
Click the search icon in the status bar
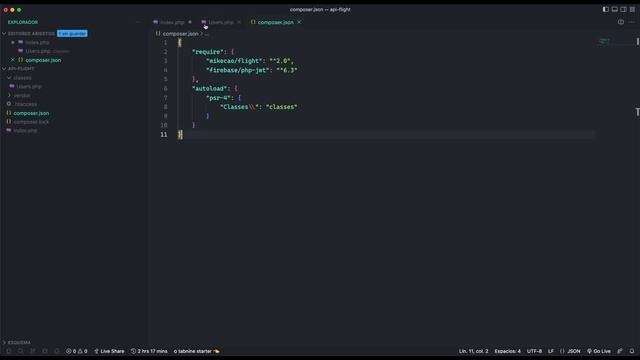coord(20,351)
